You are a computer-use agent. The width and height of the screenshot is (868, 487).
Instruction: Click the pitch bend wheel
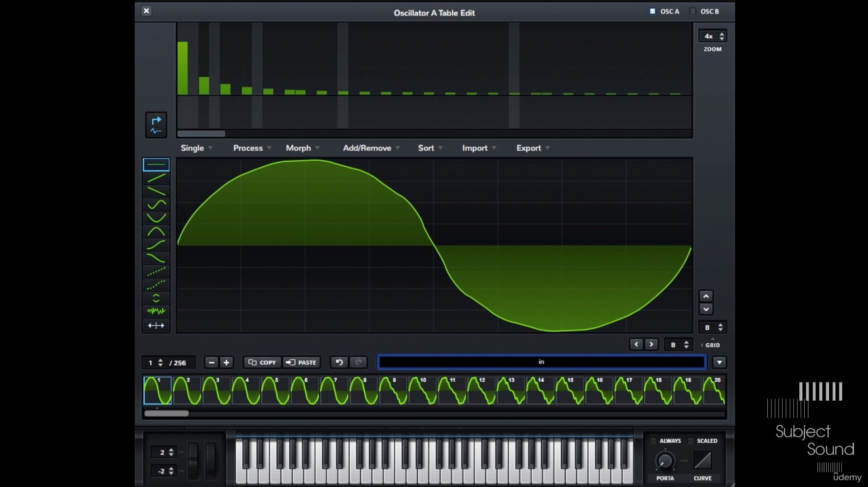(193, 460)
